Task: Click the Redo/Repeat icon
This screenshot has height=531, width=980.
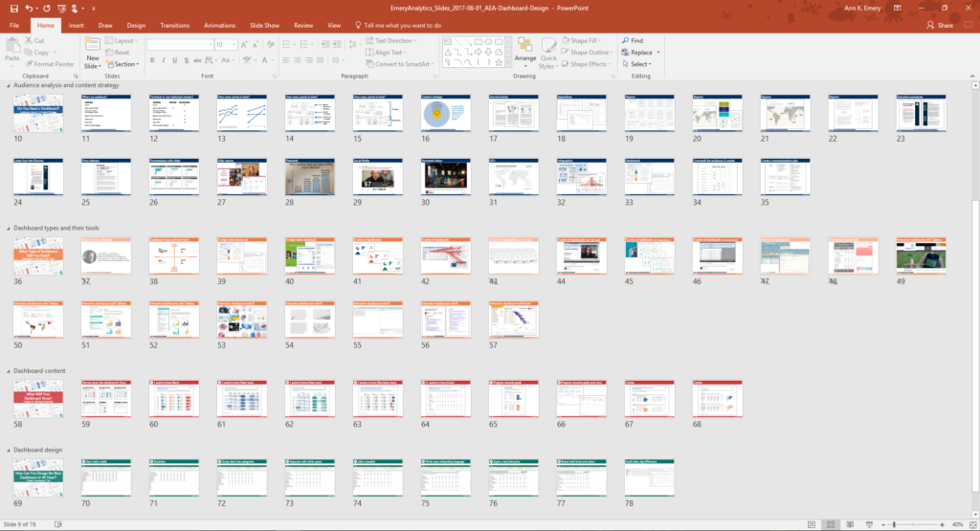Action: [46, 8]
